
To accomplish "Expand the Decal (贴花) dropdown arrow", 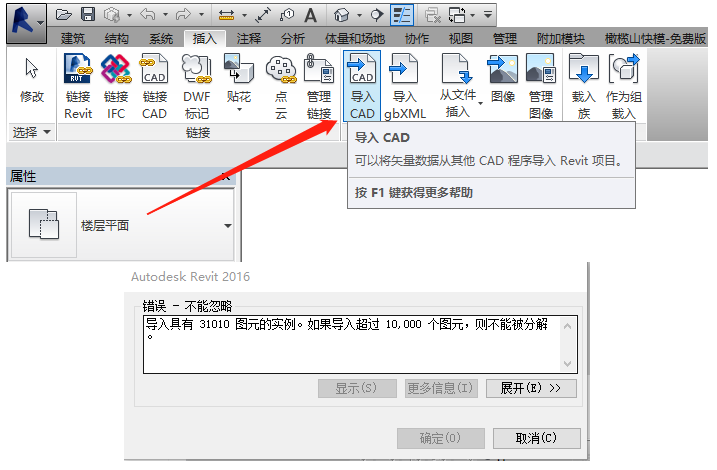I will pyautogui.click(x=239, y=110).
